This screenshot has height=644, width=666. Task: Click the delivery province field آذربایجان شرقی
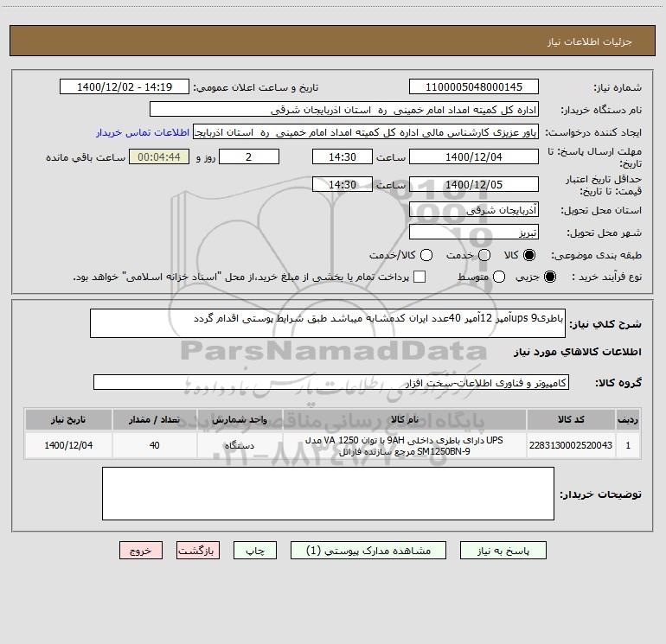474,209
